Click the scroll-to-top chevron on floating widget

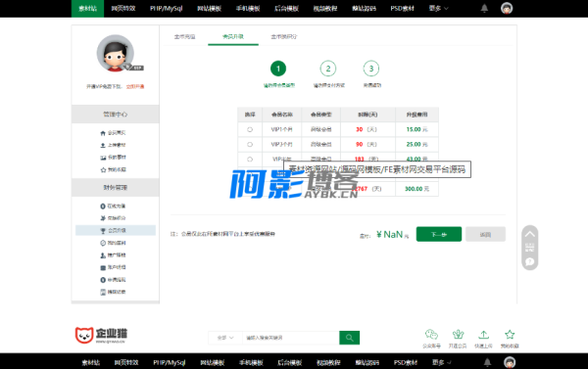tap(530, 235)
